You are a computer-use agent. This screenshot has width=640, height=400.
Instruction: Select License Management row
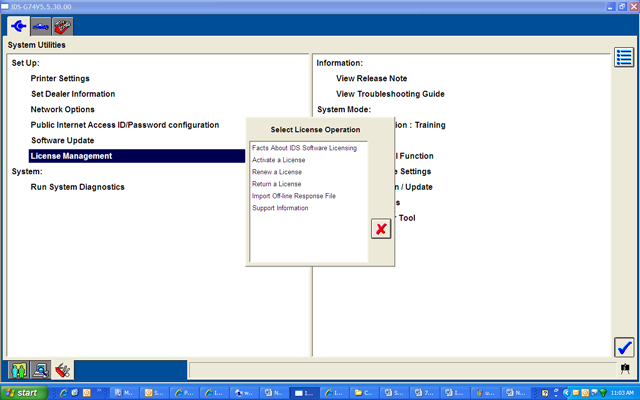137,156
